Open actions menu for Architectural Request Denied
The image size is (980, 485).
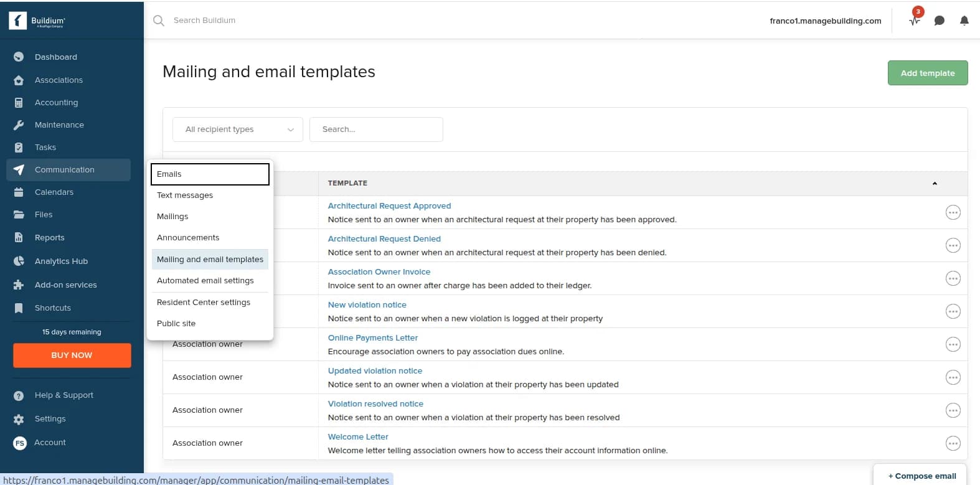pos(953,245)
